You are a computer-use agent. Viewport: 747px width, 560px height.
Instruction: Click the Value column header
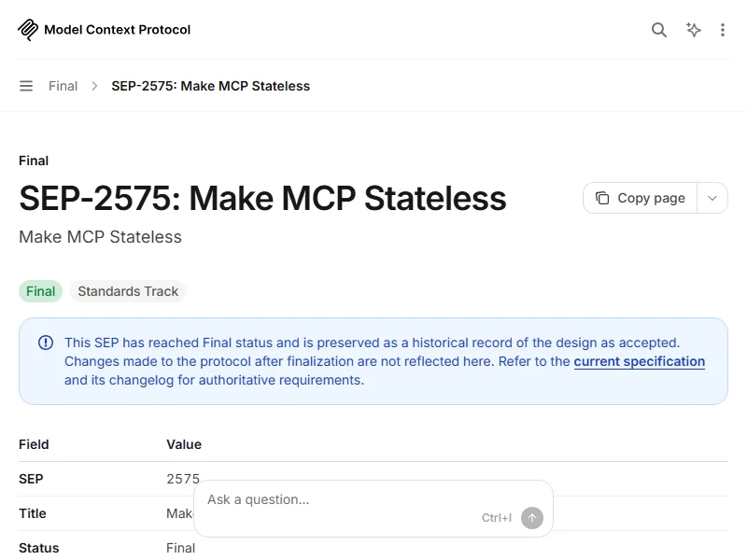pos(184,444)
